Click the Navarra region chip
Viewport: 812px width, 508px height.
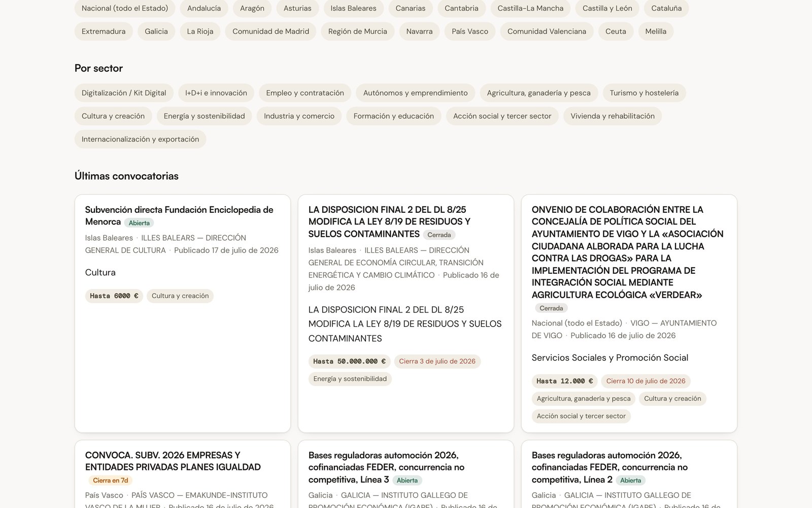tap(420, 31)
